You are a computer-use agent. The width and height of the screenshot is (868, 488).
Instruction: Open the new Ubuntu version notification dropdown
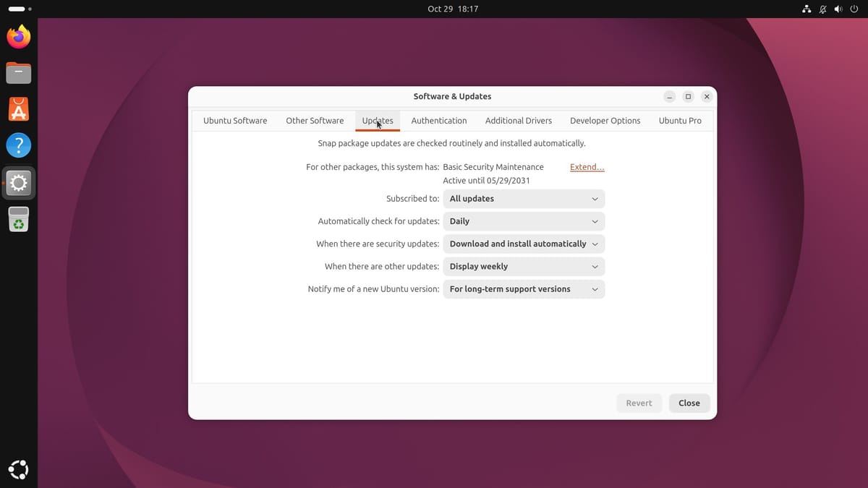(x=524, y=289)
